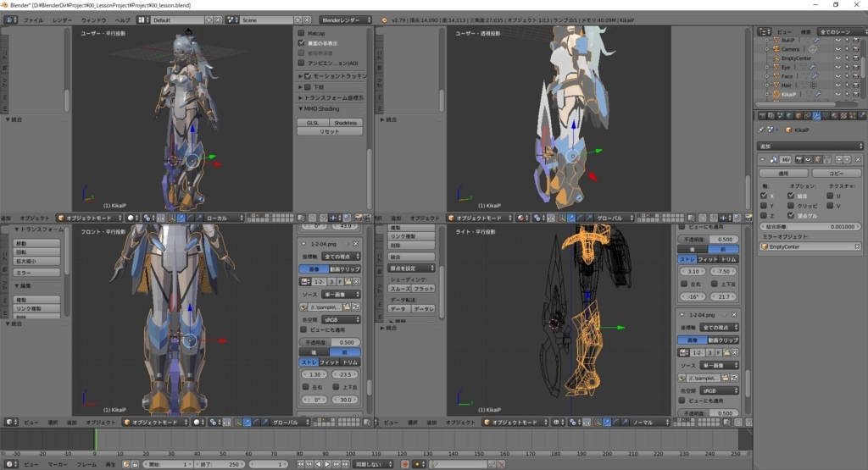Add a new scene next to the Scene field

pyautogui.click(x=298, y=20)
